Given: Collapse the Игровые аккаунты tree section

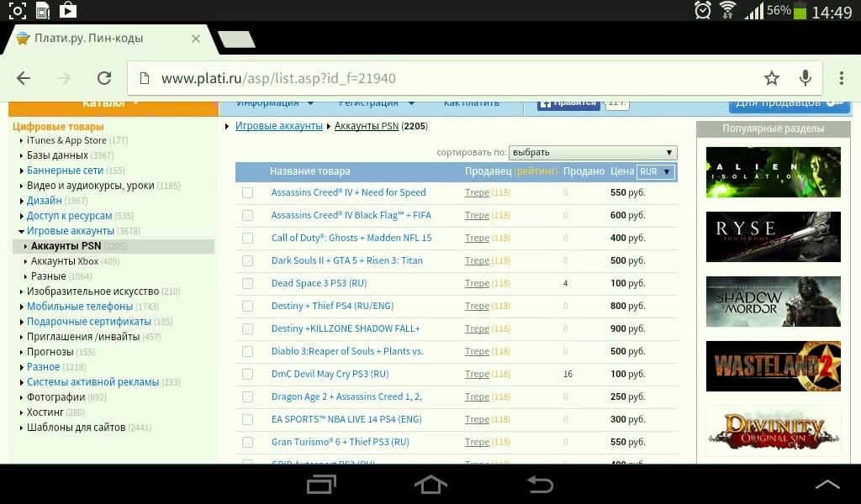Looking at the screenshot, I should click(x=21, y=232).
